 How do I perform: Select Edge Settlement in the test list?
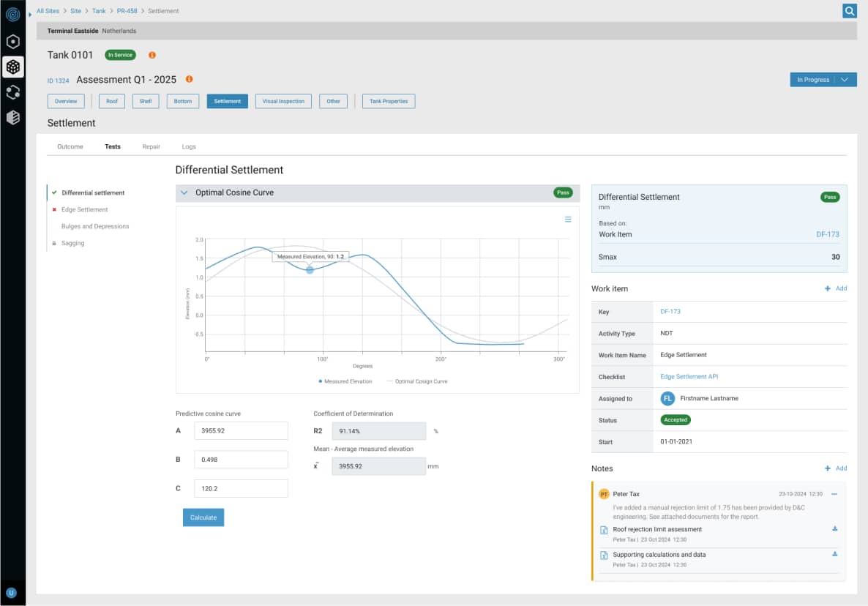85,210
